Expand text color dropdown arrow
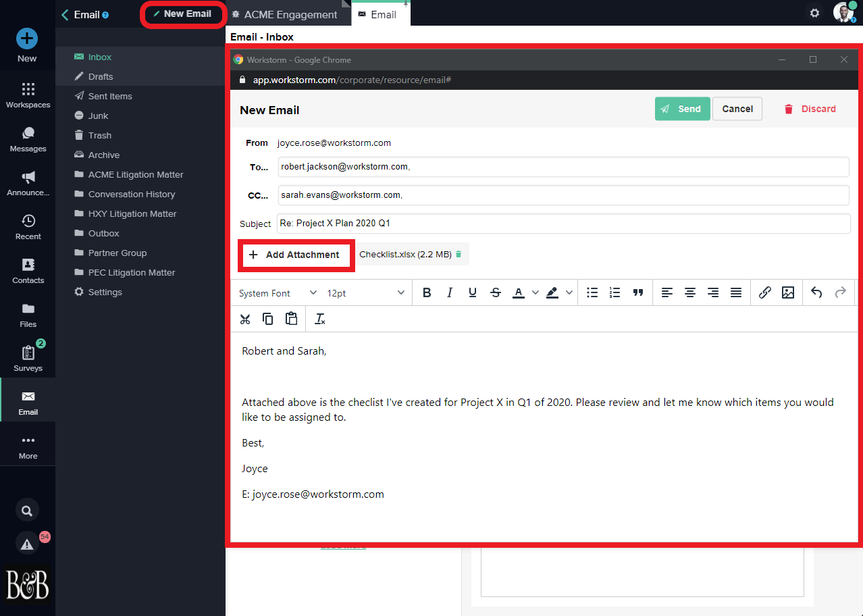Image resolution: width=863 pixels, height=616 pixels. click(535, 292)
